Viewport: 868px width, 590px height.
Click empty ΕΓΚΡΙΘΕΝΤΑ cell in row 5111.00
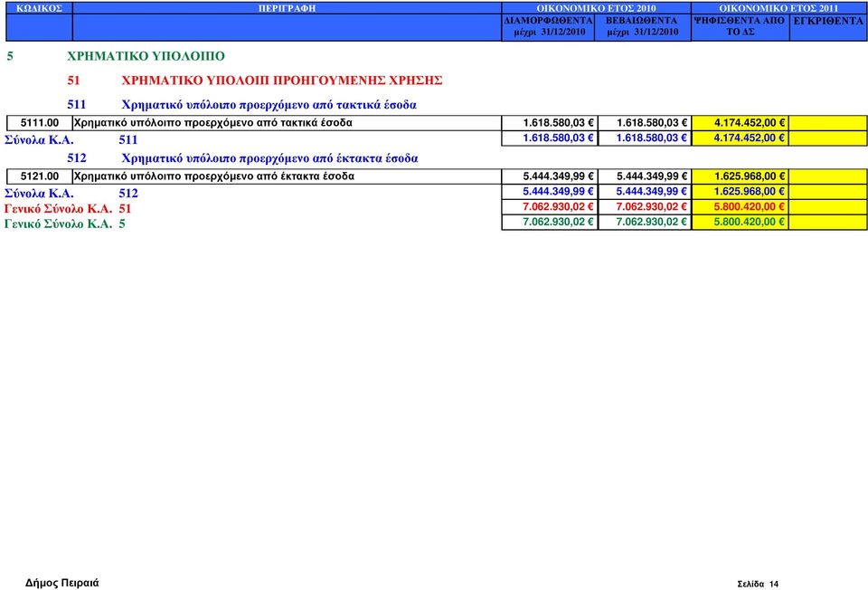pyautogui.click(x=828, y=123)
